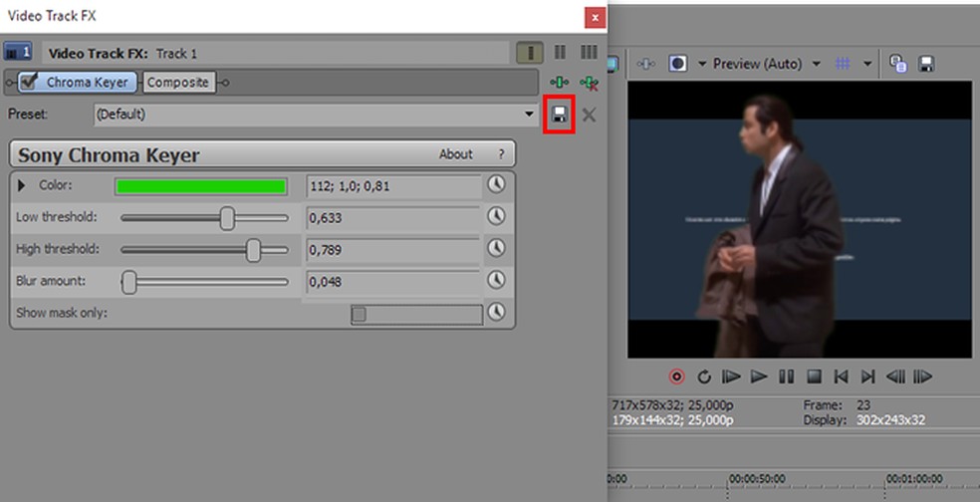Click the 00:01:00:00 timeline ruler mark
This screenshot has width=980, height=502.
point(913,479)
